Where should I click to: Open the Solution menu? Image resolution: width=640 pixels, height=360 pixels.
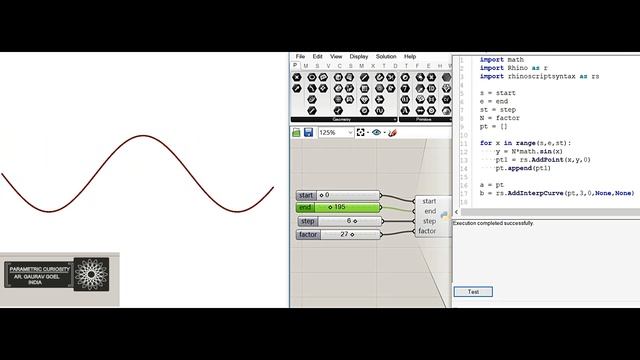tap(386, 56)
